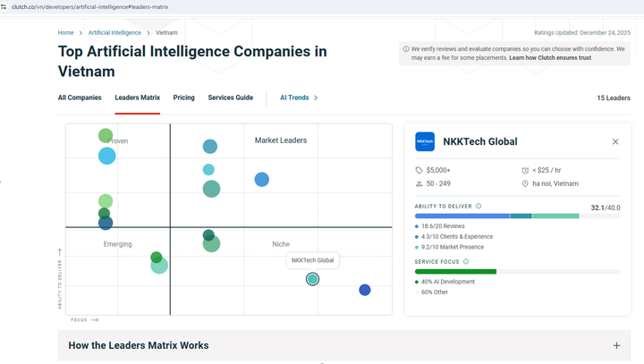This screenshot has height=364, width=644.
Task: Click the NKKTech Global logo icon
Action: point(425,141)
